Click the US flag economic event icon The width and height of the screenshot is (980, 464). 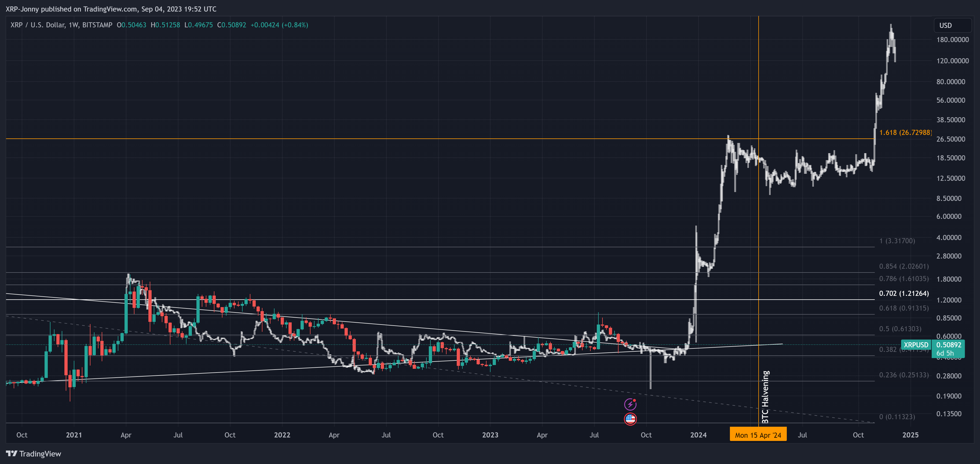(x=630, y=419)
